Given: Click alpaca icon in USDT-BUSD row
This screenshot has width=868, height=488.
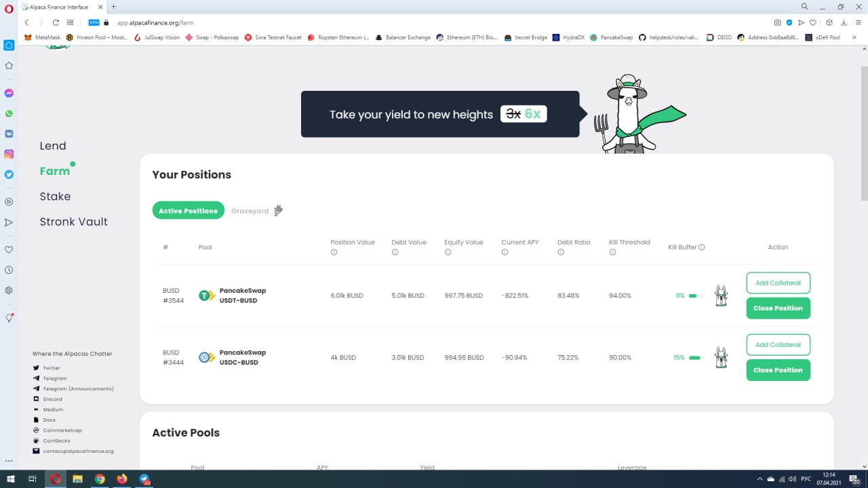Looking at the screenshot, I should (x=721, y=296).
